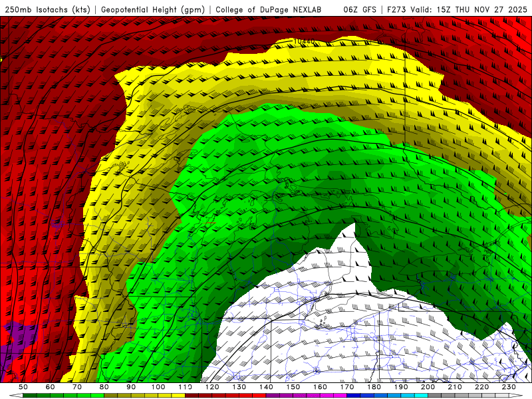532x399 pixels.
Task: Click the "06Z GFS" model run text
Action: tap(360, 10)
